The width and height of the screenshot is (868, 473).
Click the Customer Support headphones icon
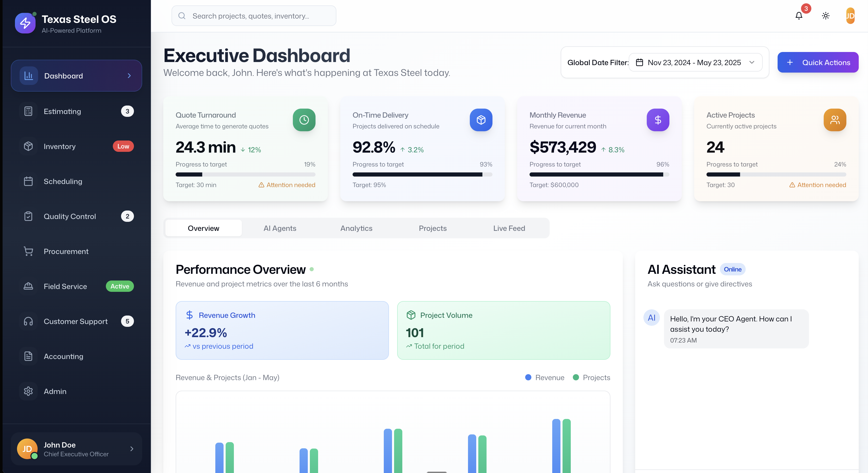point(28,321)
